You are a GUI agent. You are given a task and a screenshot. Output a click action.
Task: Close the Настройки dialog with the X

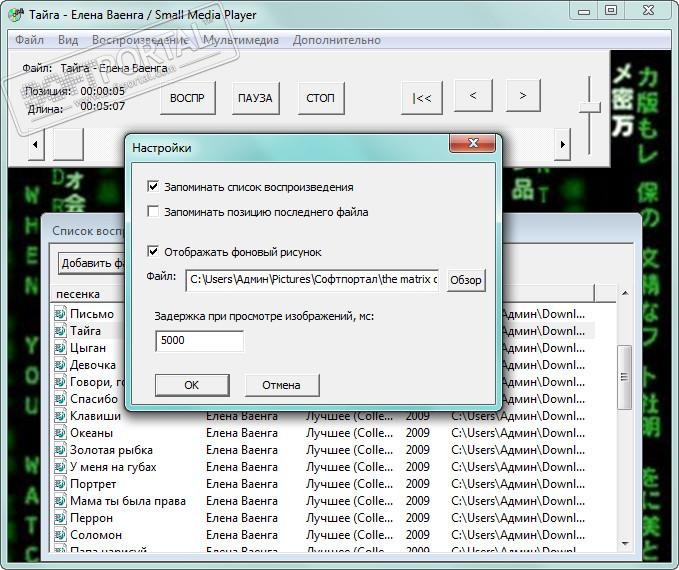(x=473, y=143)
